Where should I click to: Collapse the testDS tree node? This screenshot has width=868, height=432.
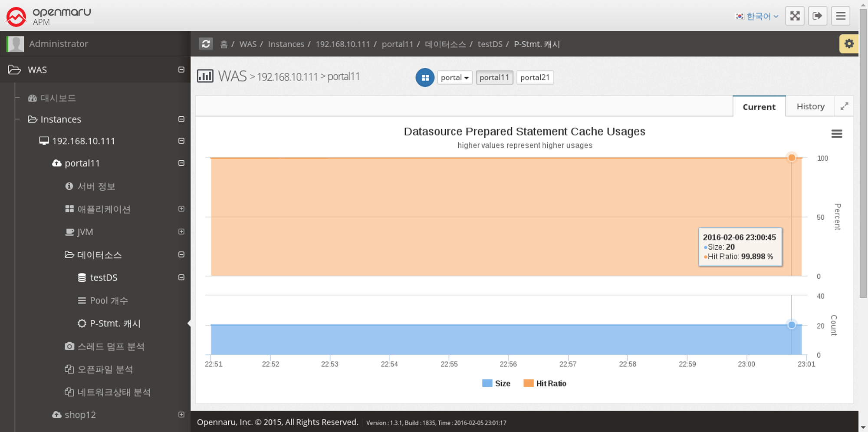(x=181, y=277)
